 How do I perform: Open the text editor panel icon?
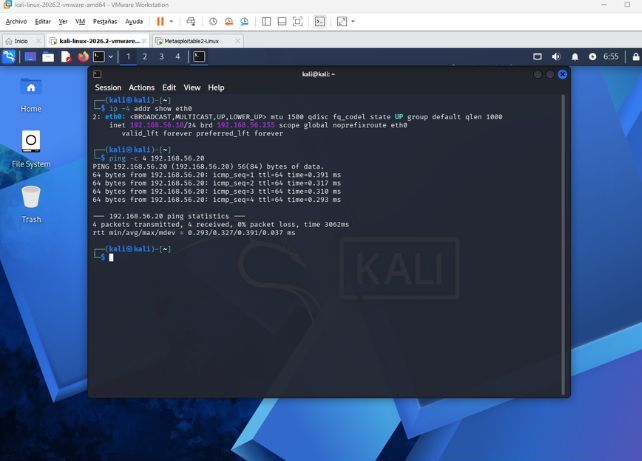[66, 56]
